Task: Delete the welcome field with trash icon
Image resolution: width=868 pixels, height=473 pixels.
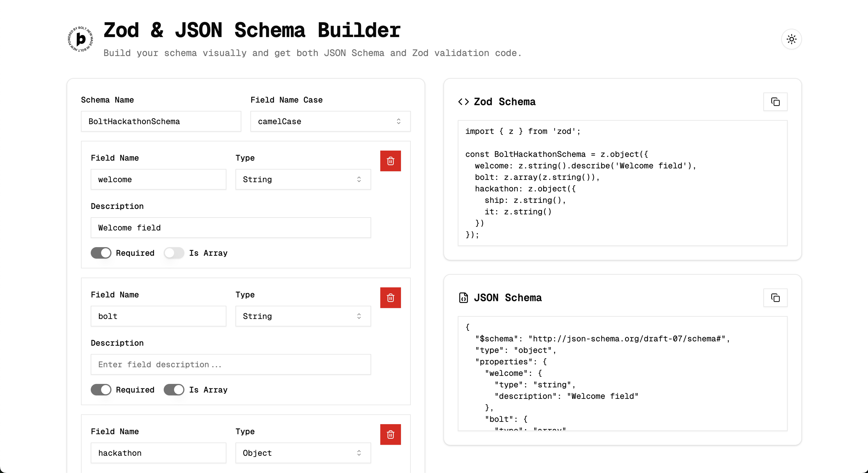Action: click(x=391, y=161)
